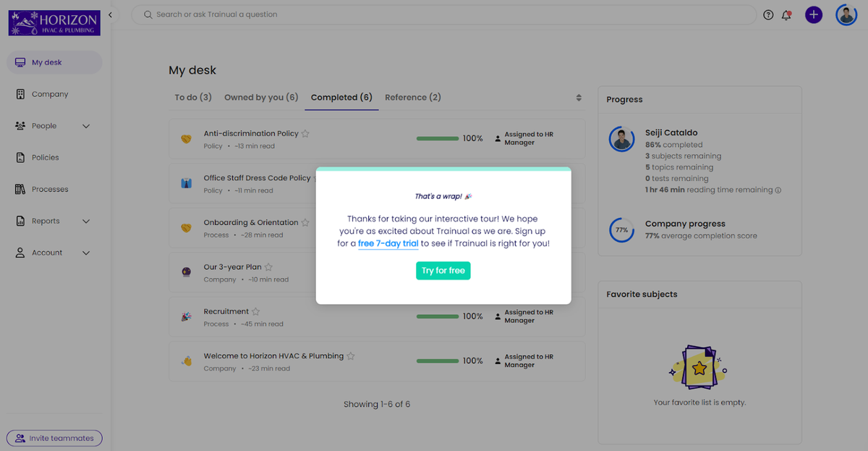Click the Anti-discrimination Policy handshake emoji icon
The image size is (868, 451).
coord(186,139)
